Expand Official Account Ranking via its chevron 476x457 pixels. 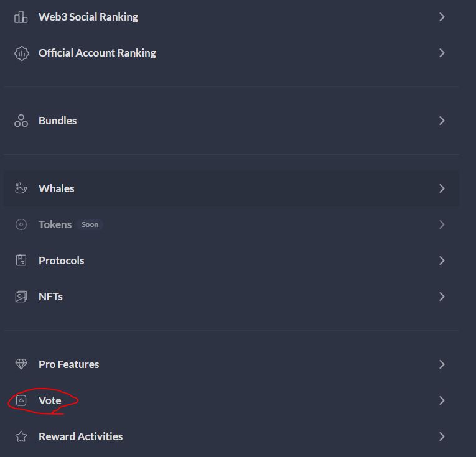click(x=442, y=53)
